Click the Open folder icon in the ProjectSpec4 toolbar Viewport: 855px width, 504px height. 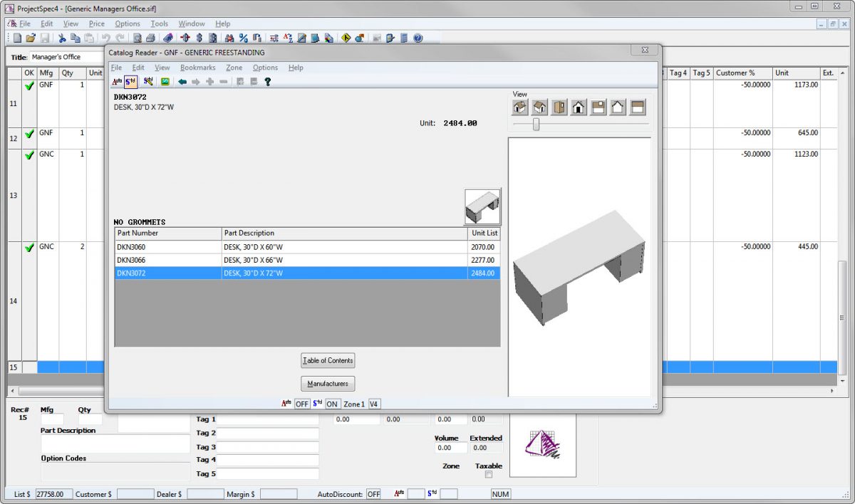31,38
